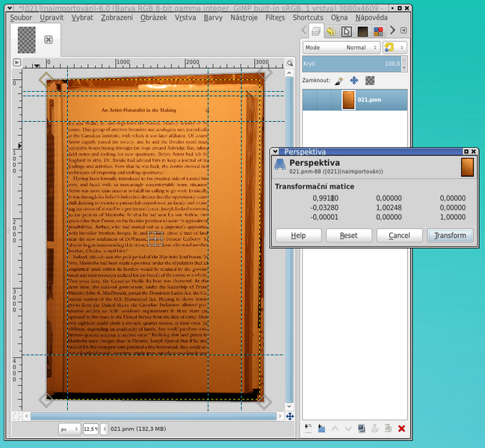Click the top-left perspective corner handle
Image resolution: width=485 pixels, height=448 pixels.
click(46, 80)
